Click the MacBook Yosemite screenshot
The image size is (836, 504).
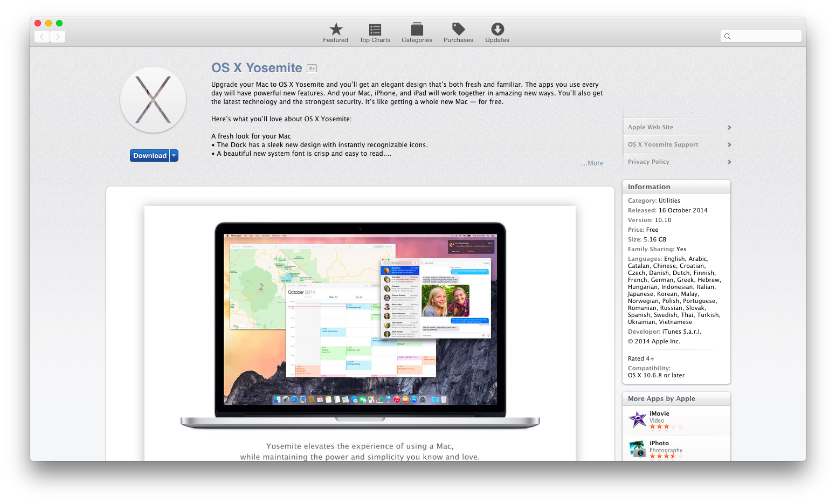(x=360, y=325)
